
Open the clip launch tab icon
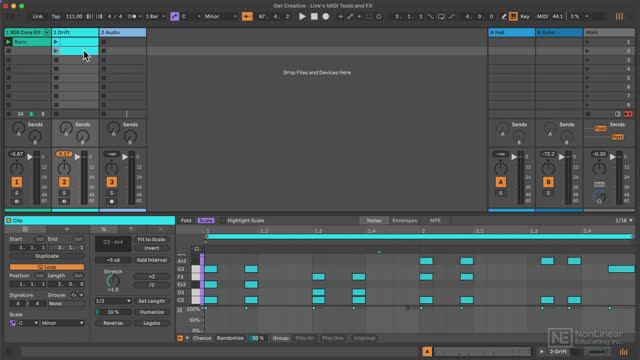(67, 229)
